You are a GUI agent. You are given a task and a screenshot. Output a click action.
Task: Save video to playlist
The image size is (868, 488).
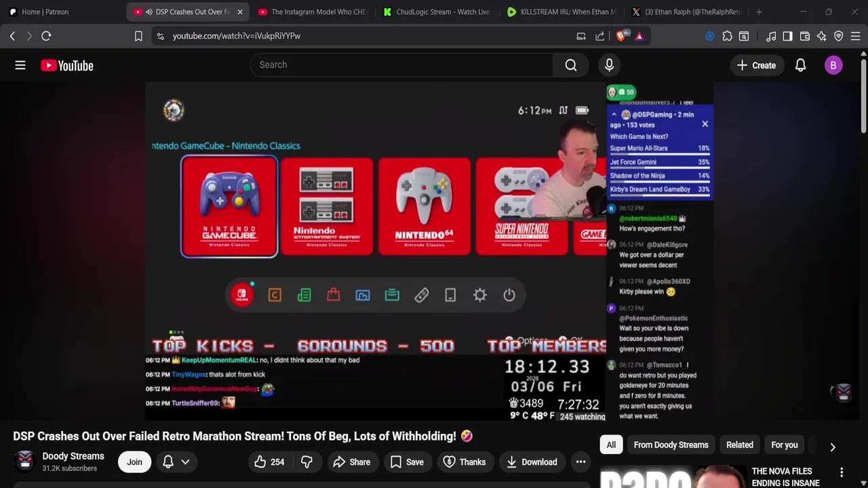pos(407,462)
